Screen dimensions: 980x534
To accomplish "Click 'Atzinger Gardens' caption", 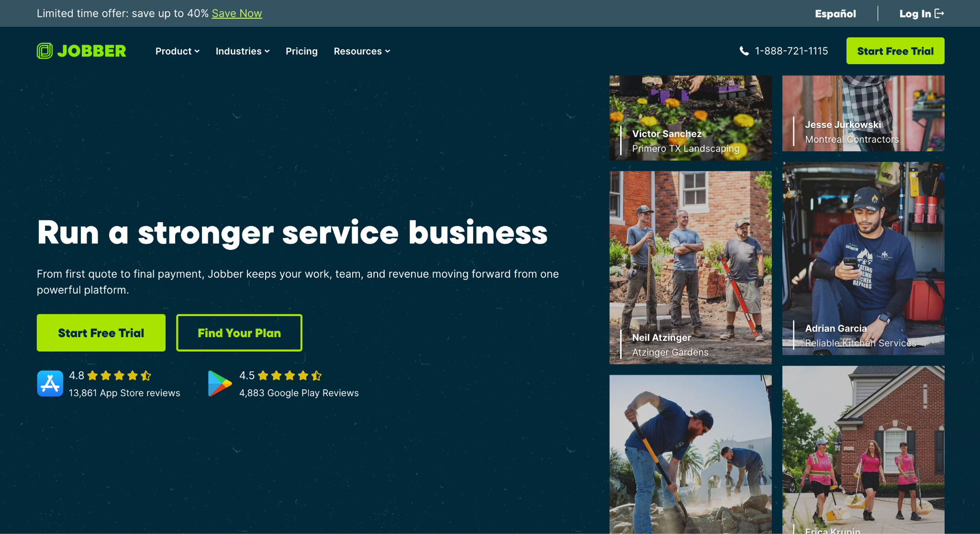I will [x=670, y=352].
